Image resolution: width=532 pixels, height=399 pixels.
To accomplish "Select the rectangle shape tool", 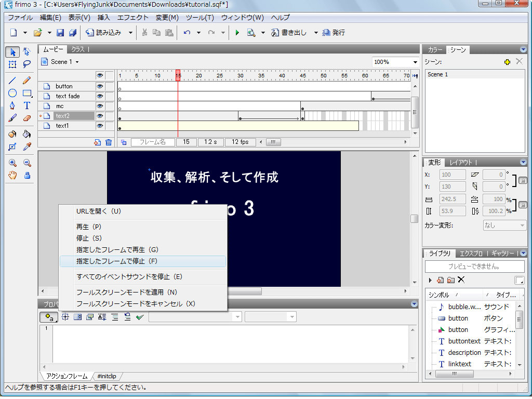I will pos(27,93).
